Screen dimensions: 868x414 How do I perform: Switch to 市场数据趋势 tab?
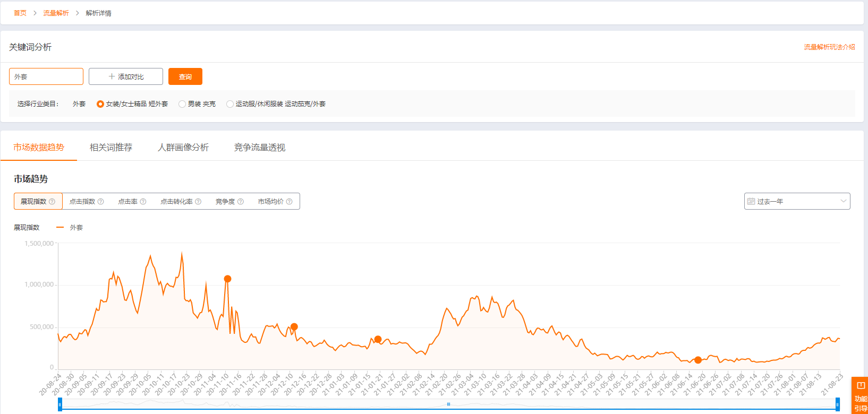tap(39, 148)
